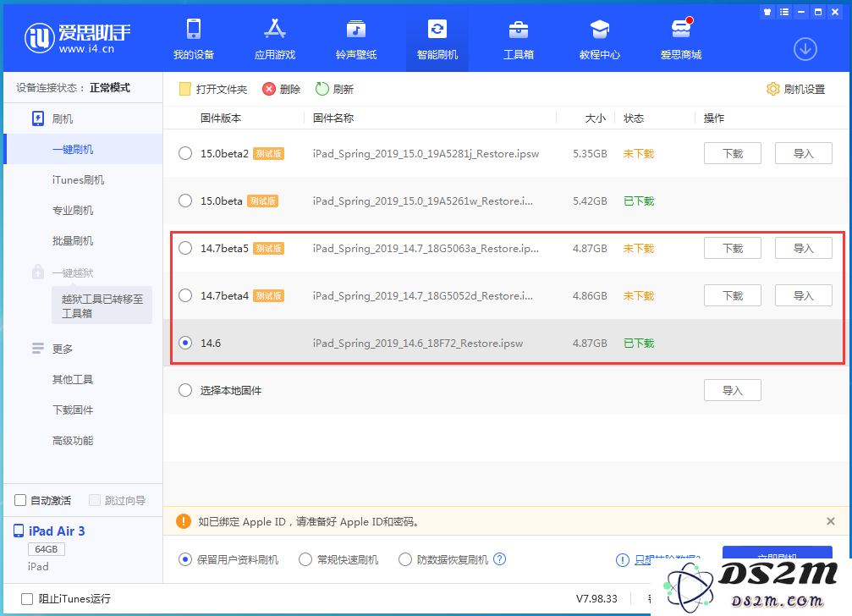Screen dimensions: 852x616
Task: Select firmware 15.0beta2 radio button
Action: [185, 153]
